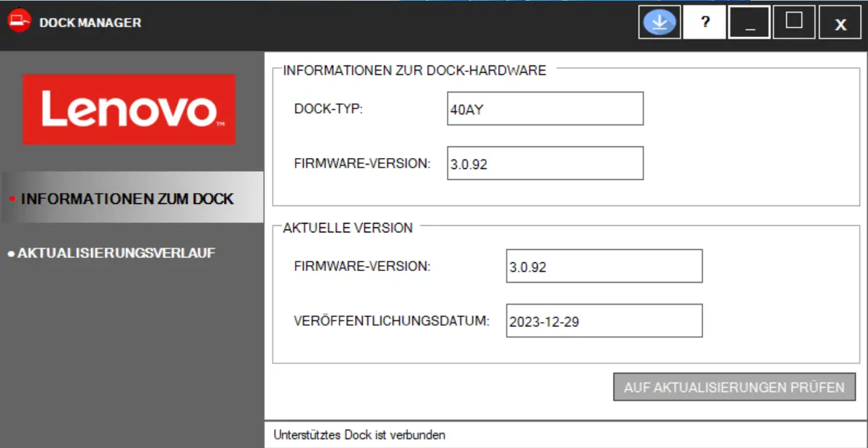Click the VERÖFFENTLICHUNGSDATUM label text
This screenshot has width=868, height=448.
[x=391, y=321]
